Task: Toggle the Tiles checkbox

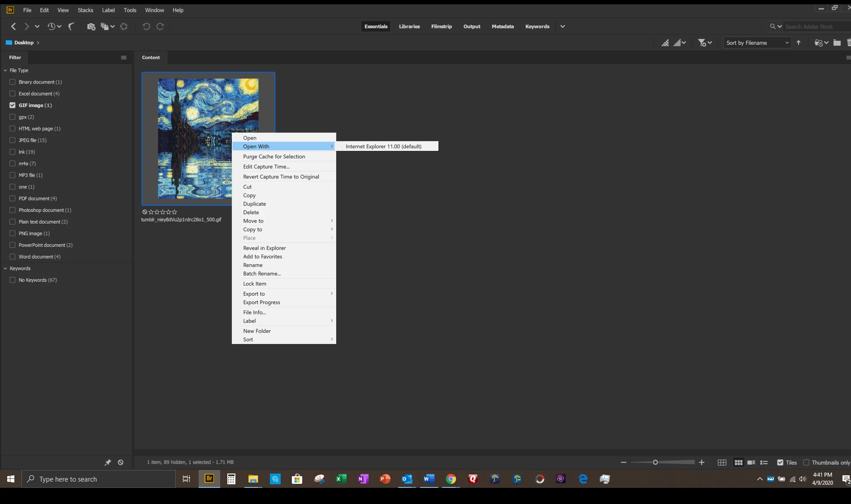Action: coord(780,462)
